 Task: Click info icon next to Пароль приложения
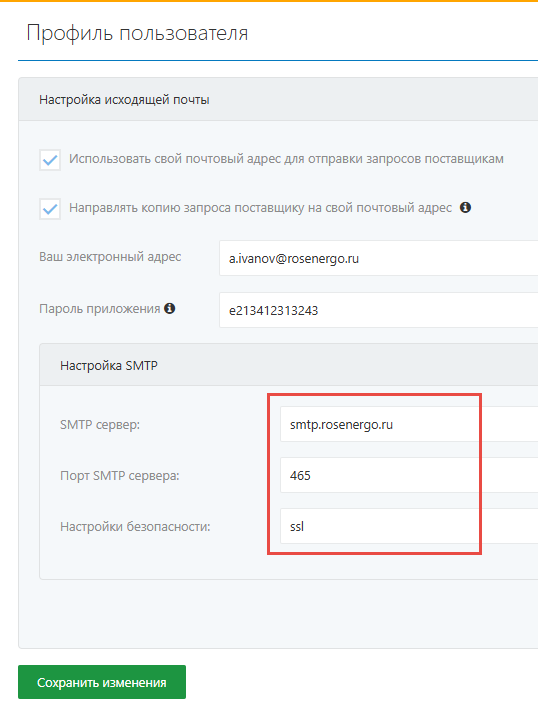[170, 309]
